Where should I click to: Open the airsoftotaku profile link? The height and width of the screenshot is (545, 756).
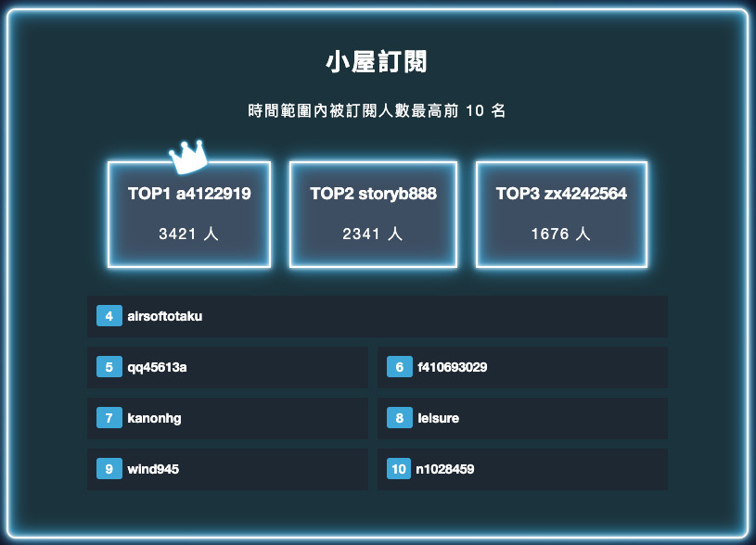165,316
